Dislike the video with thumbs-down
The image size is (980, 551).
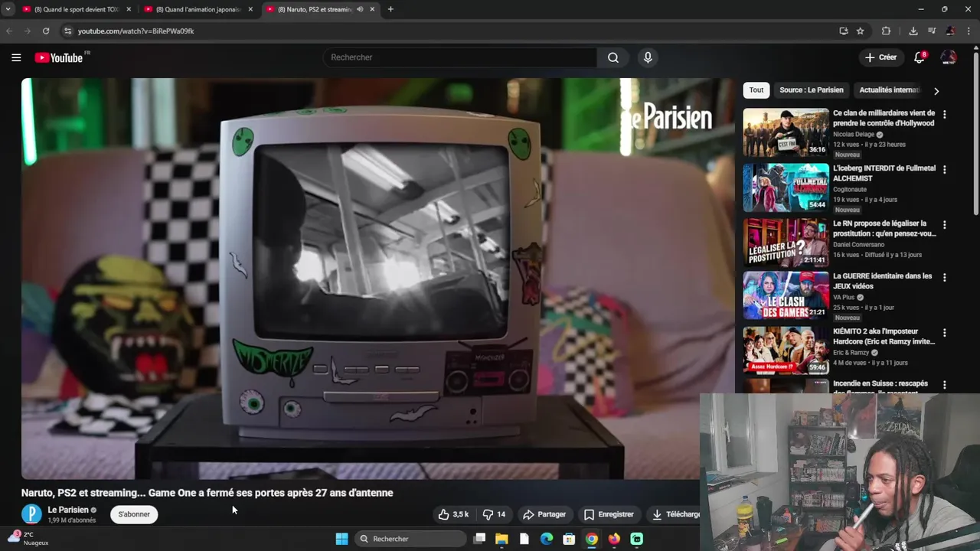click(x=495, y=514)
